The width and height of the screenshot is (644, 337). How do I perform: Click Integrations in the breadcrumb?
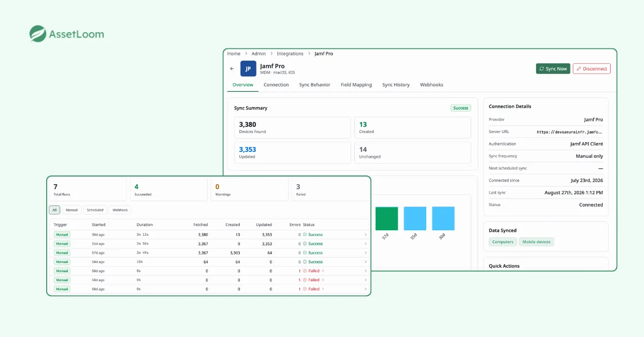[290, 54]
